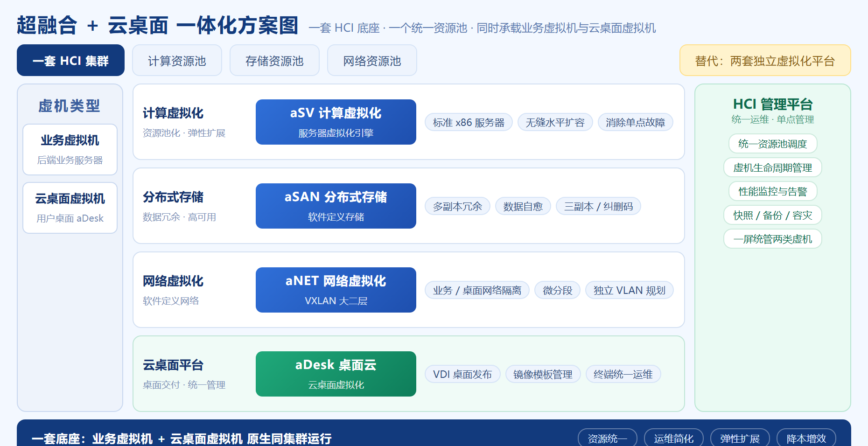This screenshot has height=446, width=868.
Task: Click the 统一资源池调度 pill
Action: tap(773, 144)
